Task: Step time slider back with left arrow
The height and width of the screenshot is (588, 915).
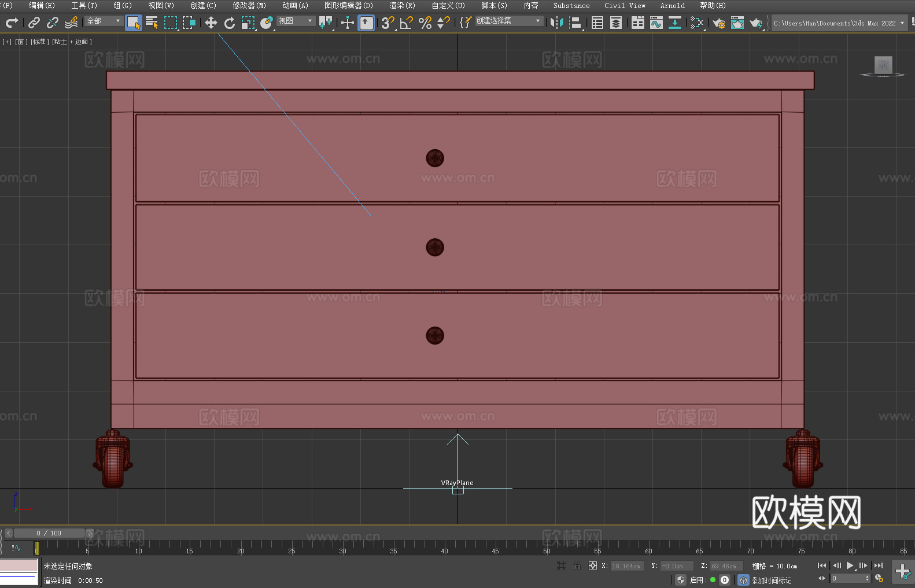Action: tap(8, 533)
